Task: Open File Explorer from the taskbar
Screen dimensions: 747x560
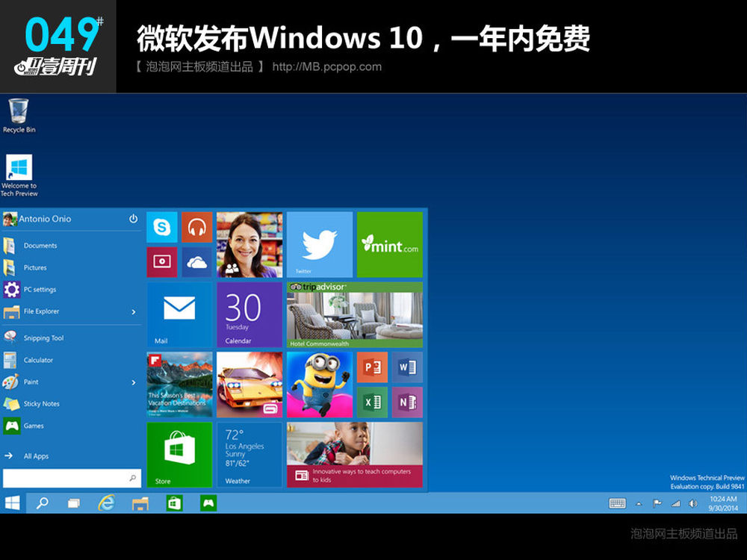Action: coord(140,503)
